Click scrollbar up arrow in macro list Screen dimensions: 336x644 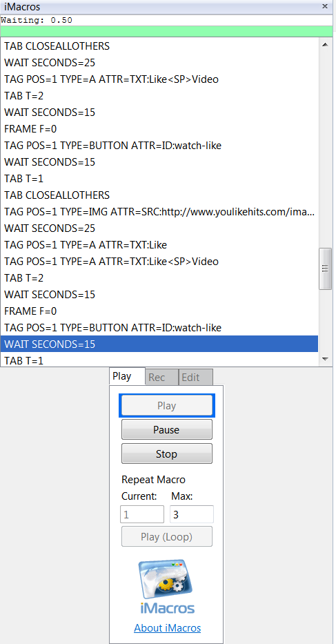coord(326,45)
